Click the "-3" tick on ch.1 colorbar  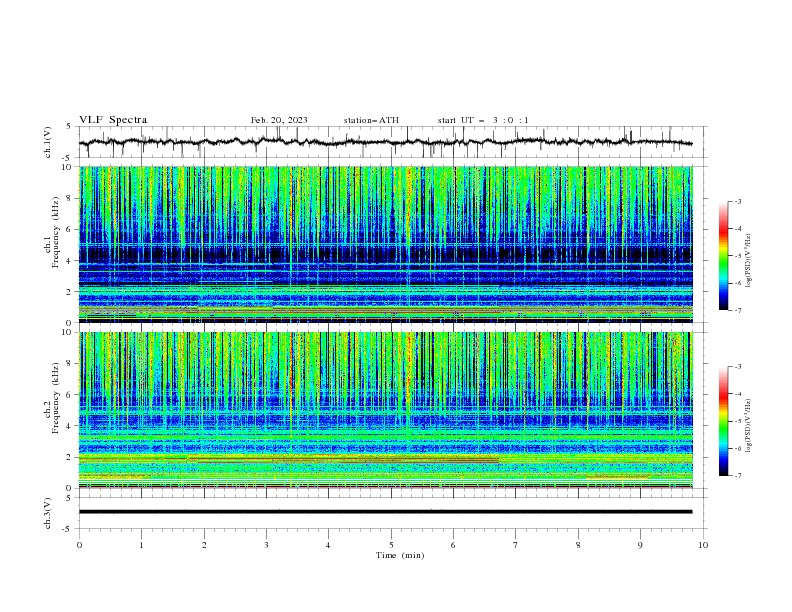tap(737, 201)
